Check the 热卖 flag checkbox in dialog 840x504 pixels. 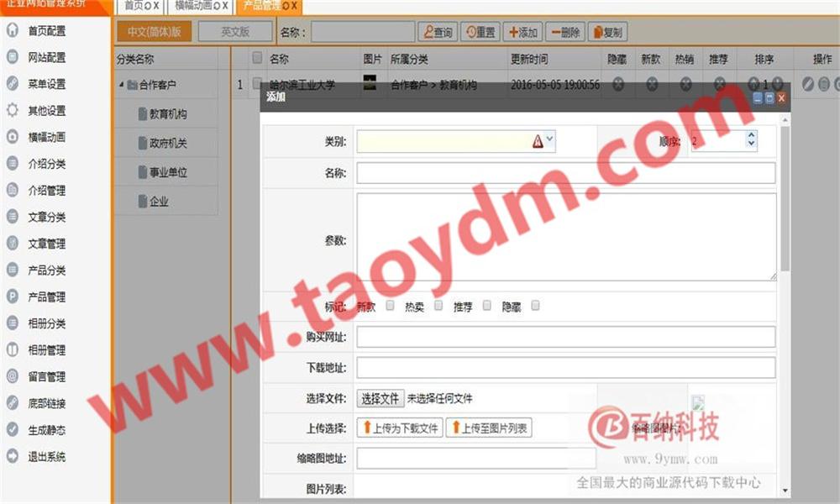pyautogui.click(x=438, y=305)
